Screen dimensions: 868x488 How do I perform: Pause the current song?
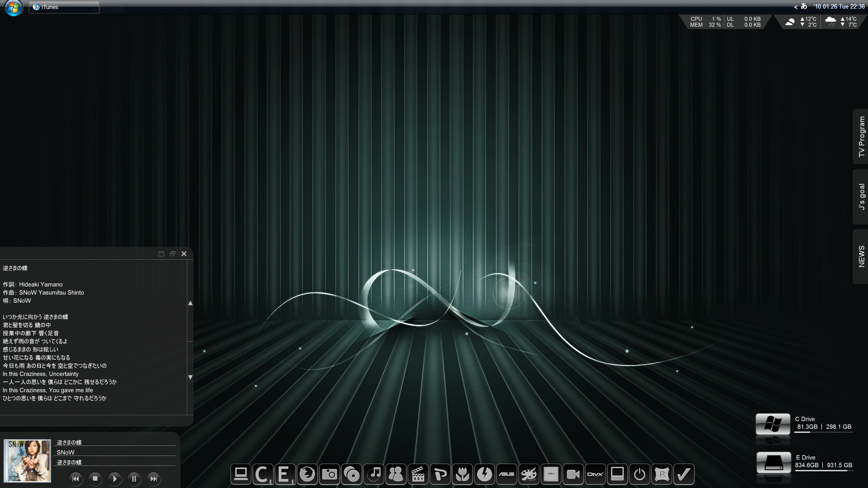click(134, 479)
